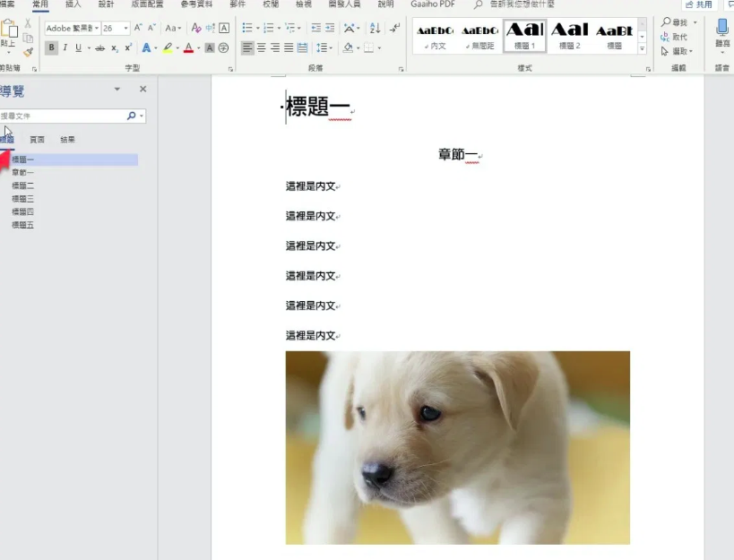Toggle Bold formatting
Viewport: 734px width, 560px height.
(x=51, y=47)
